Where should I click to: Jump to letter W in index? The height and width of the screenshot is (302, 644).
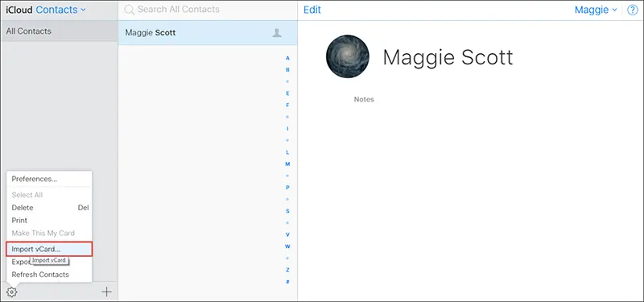[x=287, y=246]
